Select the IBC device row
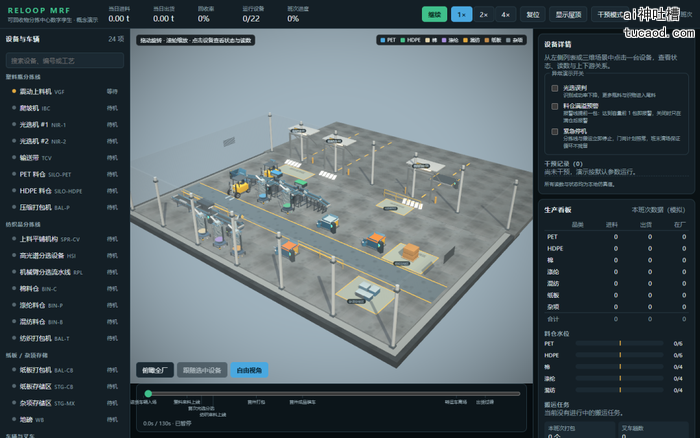The width and height of the screenshot is (700, 438). (x=64, y=108)
